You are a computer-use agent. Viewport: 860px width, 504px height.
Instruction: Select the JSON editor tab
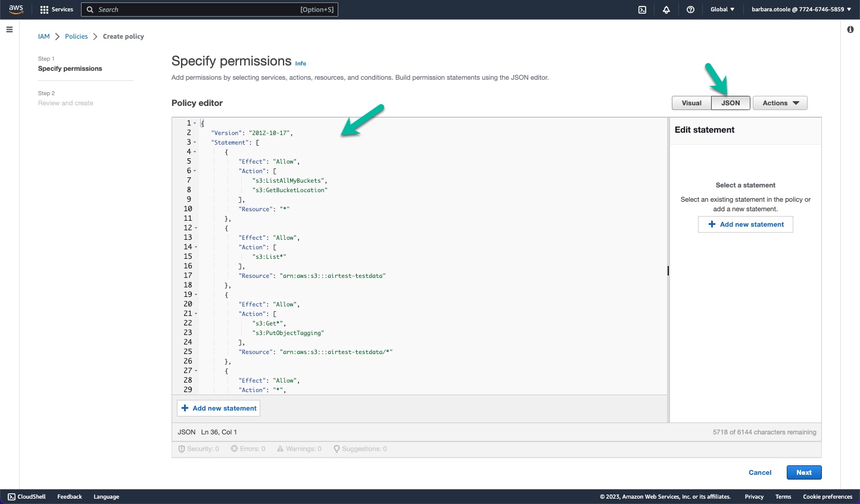coord(730,102)
